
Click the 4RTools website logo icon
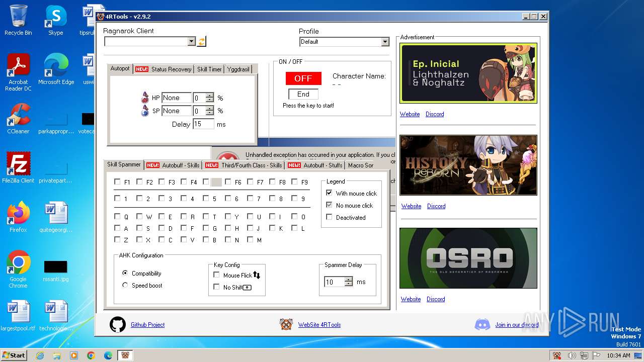286,324
